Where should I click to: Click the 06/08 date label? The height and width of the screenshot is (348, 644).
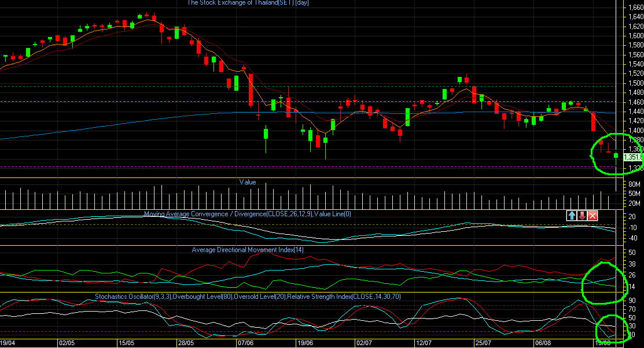click(543, 343)
